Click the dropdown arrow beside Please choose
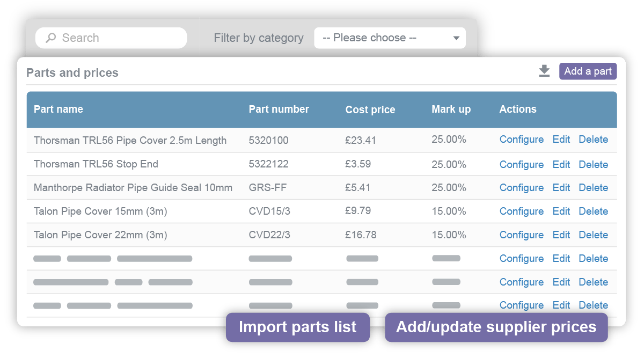 point(455,38)
